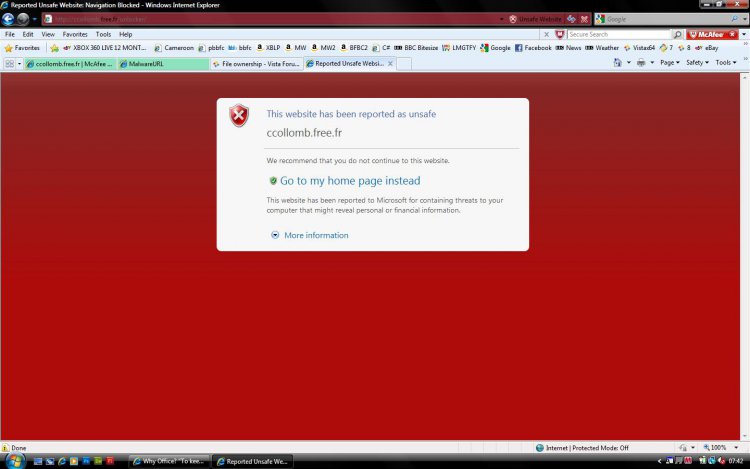Image resolution: width=750 pixels, height=469 pixels.
Task: Open the Safety dropdown menu
Action: click(697, 63)
